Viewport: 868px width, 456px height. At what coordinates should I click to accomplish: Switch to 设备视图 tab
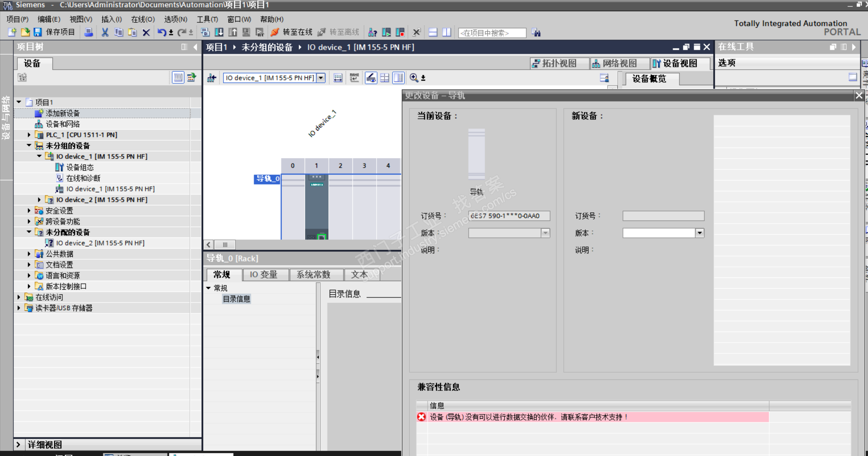click(x=679, y=63)
